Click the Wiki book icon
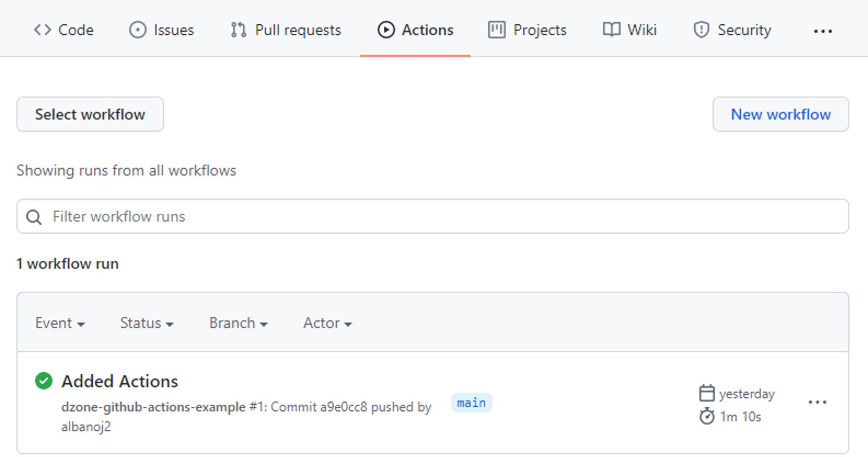The image size is (868, 457). point(611,30)
